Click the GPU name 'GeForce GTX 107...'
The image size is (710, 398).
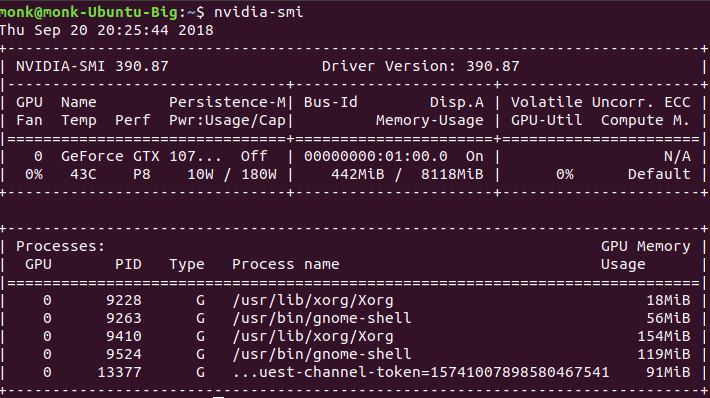pyautogui.click(x=141, y=156)
